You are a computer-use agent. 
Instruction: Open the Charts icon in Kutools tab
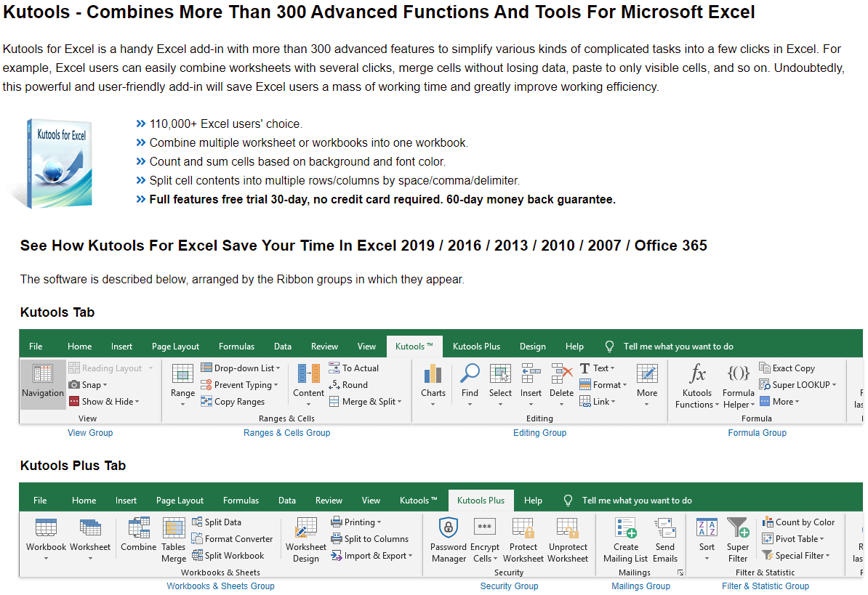click(x=433, y=374)
